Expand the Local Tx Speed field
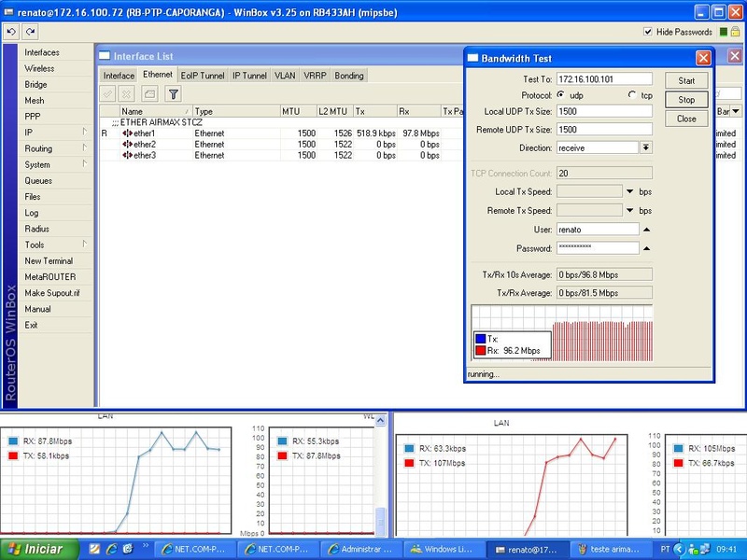Image resolution: width=747 pixels, height=560 pixels. 629,191
